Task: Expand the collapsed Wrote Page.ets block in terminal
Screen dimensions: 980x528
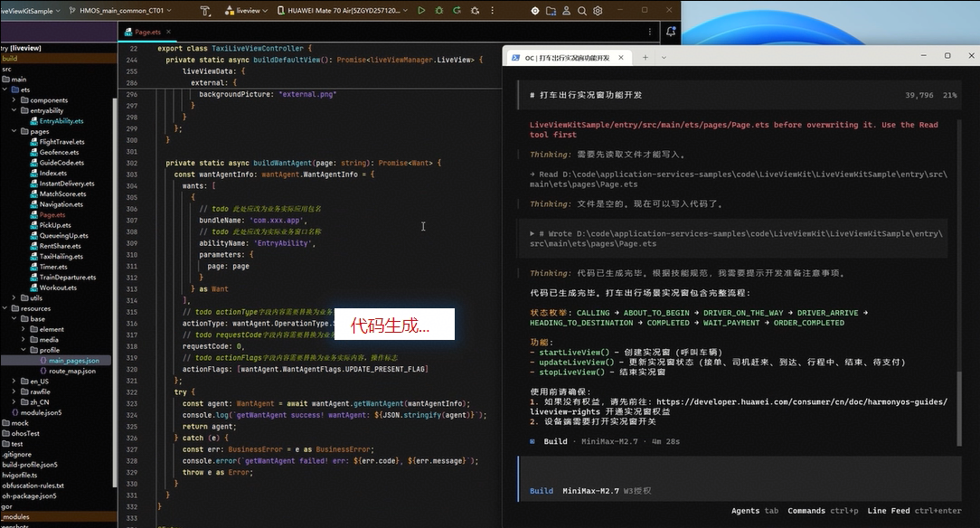Action: pyautogui.click(x=532, y=233)
